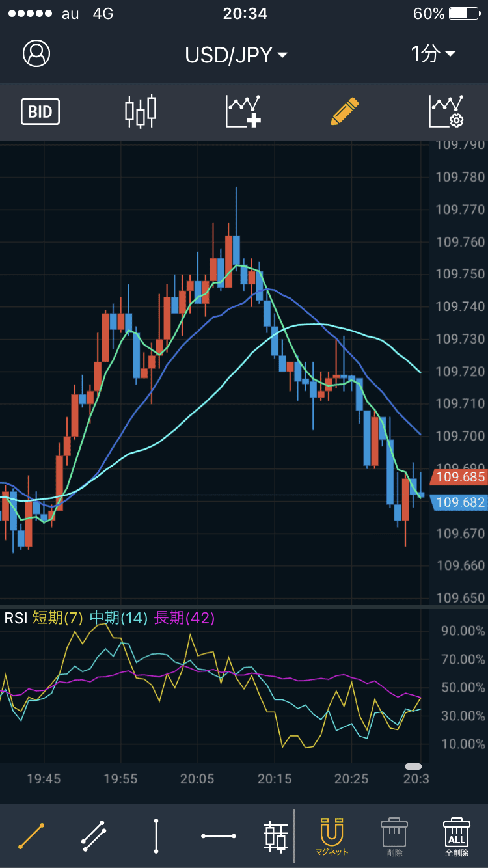
Task: Tap the 20:05 time axis label
Action: [197, 778]
